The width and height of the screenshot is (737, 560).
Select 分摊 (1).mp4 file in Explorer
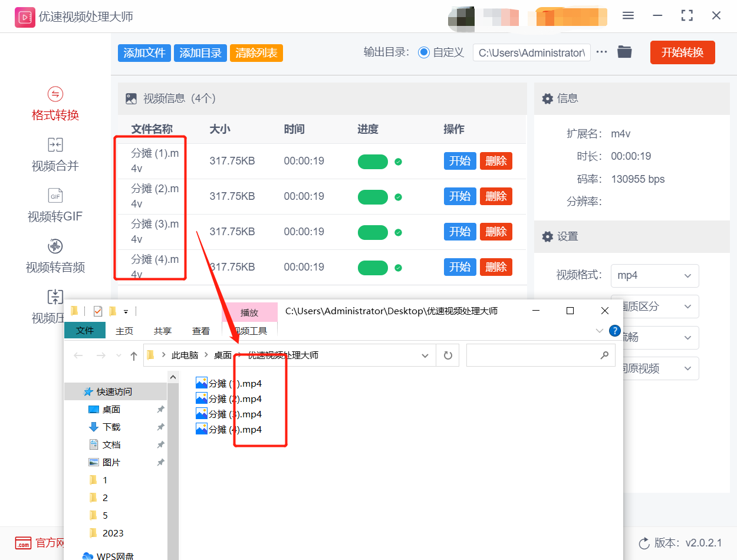point(228,383)
